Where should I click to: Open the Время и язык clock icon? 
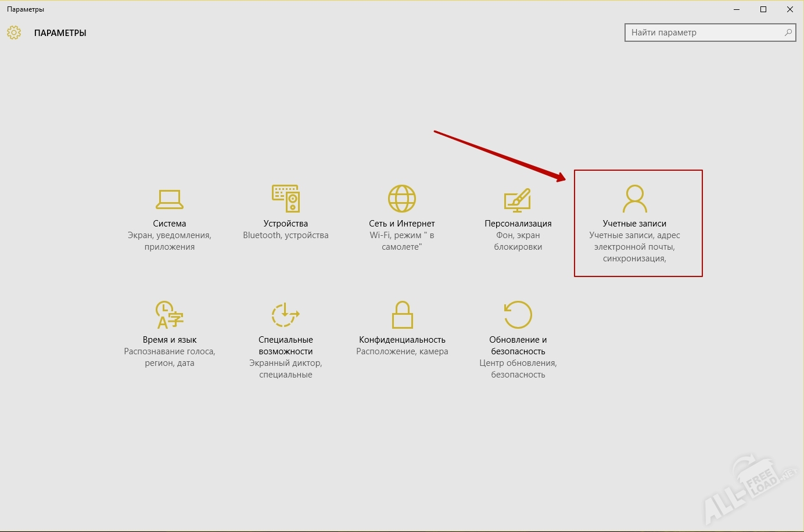[169, 315]
